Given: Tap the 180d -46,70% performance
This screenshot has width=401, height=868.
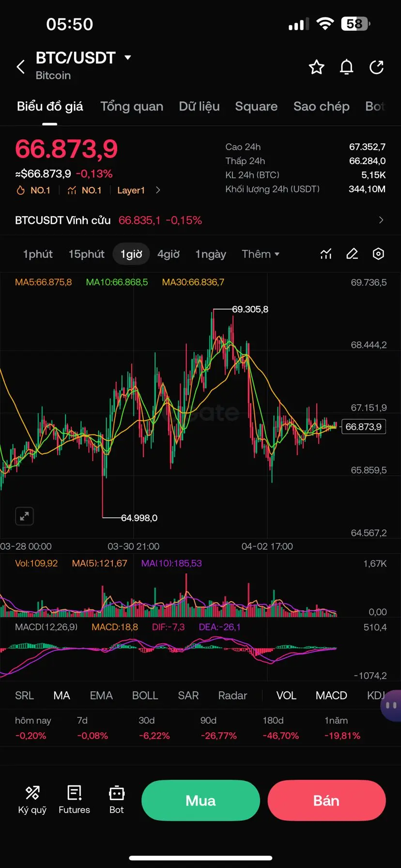Looking at the screenshot, I should [x=280, y=728].
